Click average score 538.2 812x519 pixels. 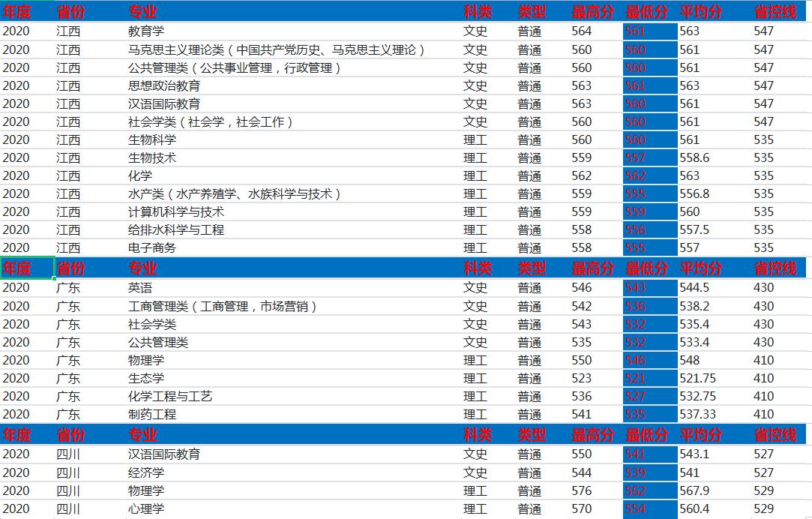[x=694, y=306]
